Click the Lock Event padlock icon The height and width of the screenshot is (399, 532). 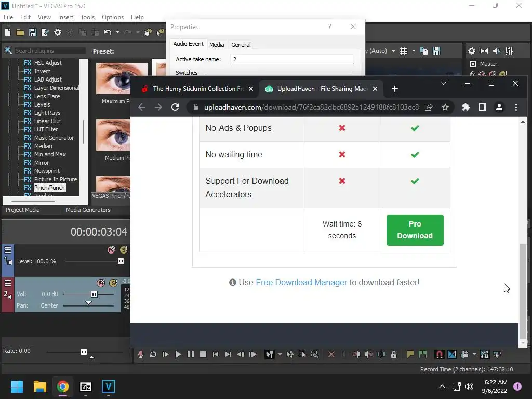click(x=394, y=354)
